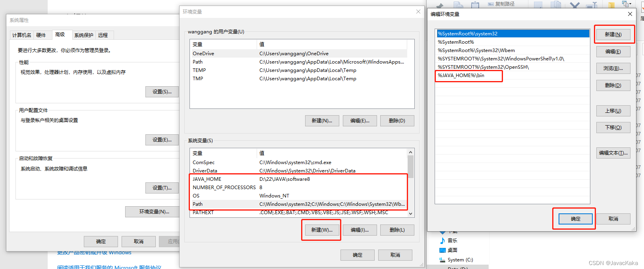Click 删除(L) for system variables

point(397,230)
